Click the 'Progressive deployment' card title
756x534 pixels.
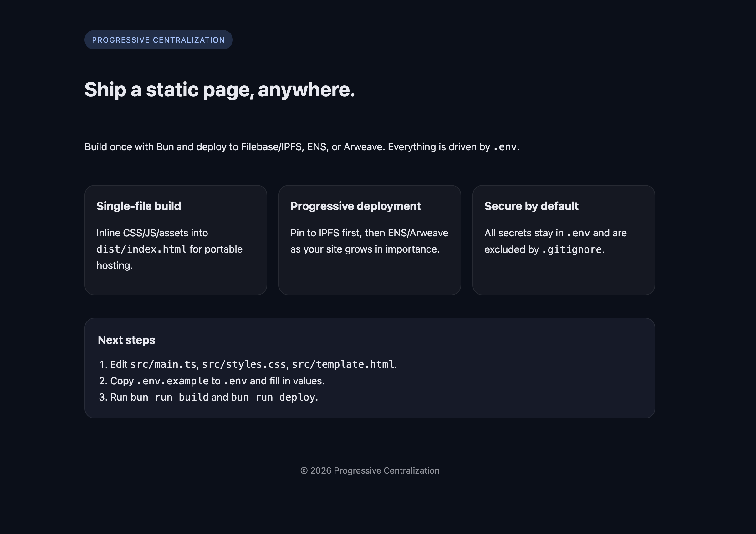[355, 206]
